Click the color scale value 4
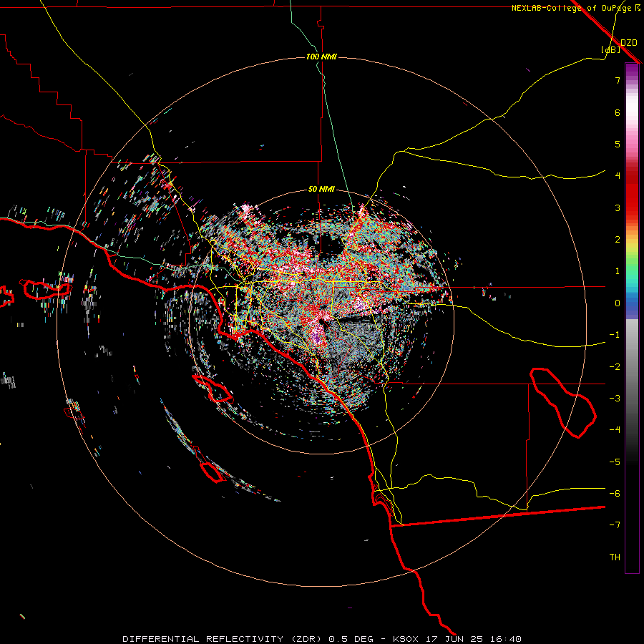644x644 pixels. 618,176
